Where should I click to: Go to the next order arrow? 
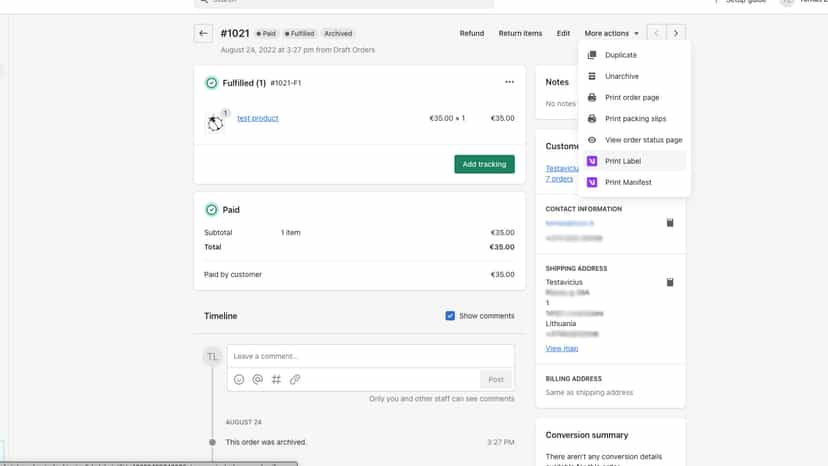(x=676, y=33)
